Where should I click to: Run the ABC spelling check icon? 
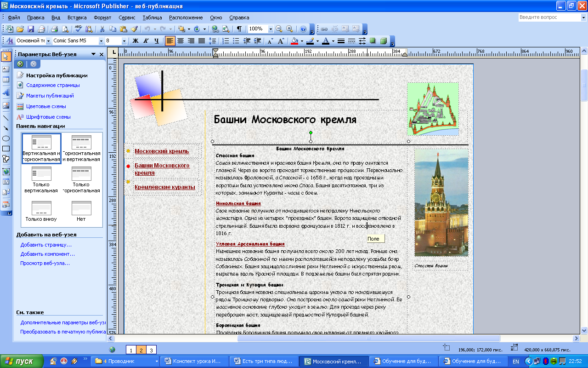point(78,29)
